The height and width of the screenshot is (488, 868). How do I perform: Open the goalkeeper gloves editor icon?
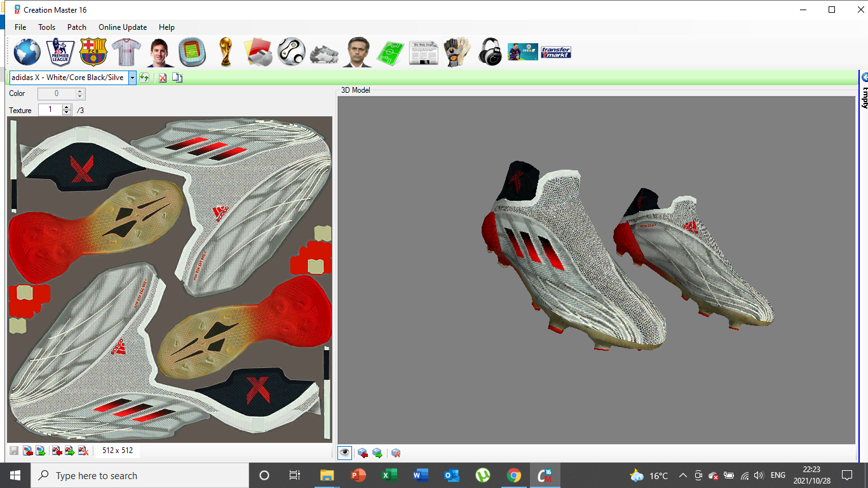(456, 52)
